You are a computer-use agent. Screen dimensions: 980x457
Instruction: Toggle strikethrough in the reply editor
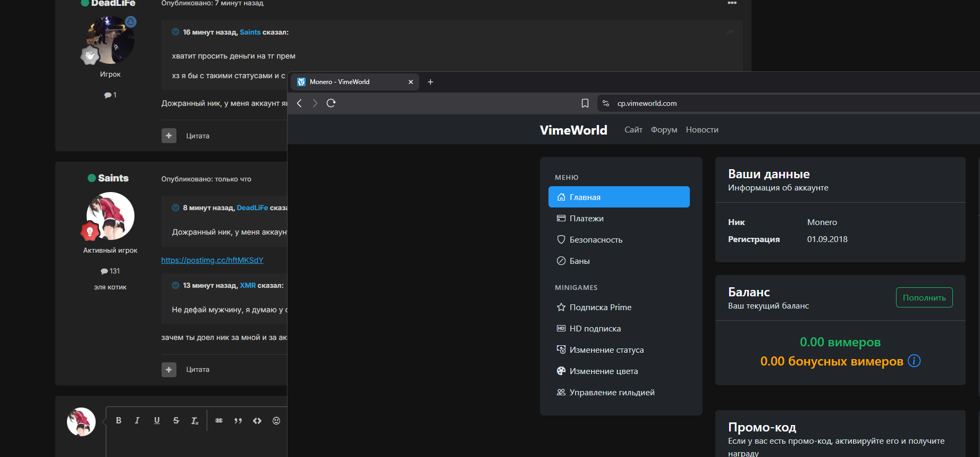click(176, 420)
